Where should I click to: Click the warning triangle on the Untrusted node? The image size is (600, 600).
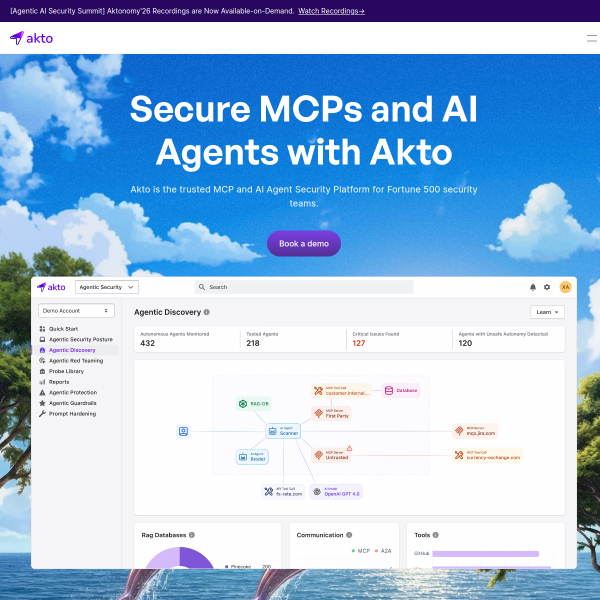point(349,448)
